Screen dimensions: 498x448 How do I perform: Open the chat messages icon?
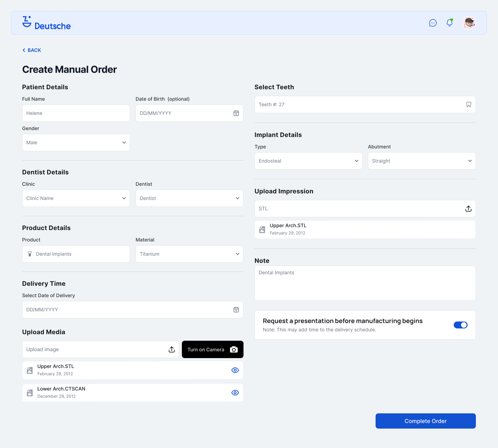tap(433, 23)
